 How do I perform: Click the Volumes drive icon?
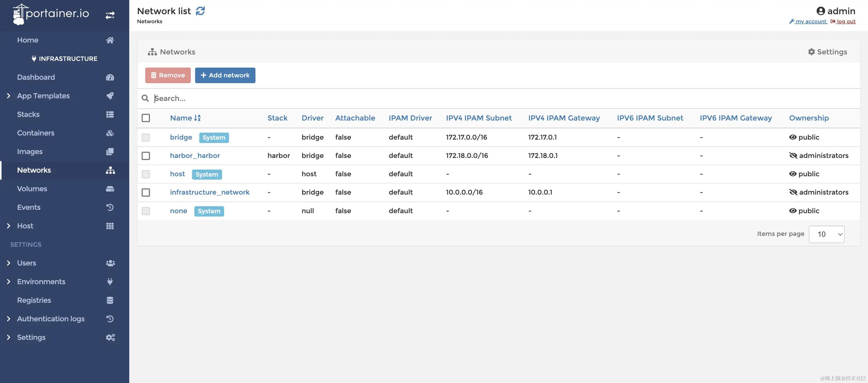coord(110,189)
